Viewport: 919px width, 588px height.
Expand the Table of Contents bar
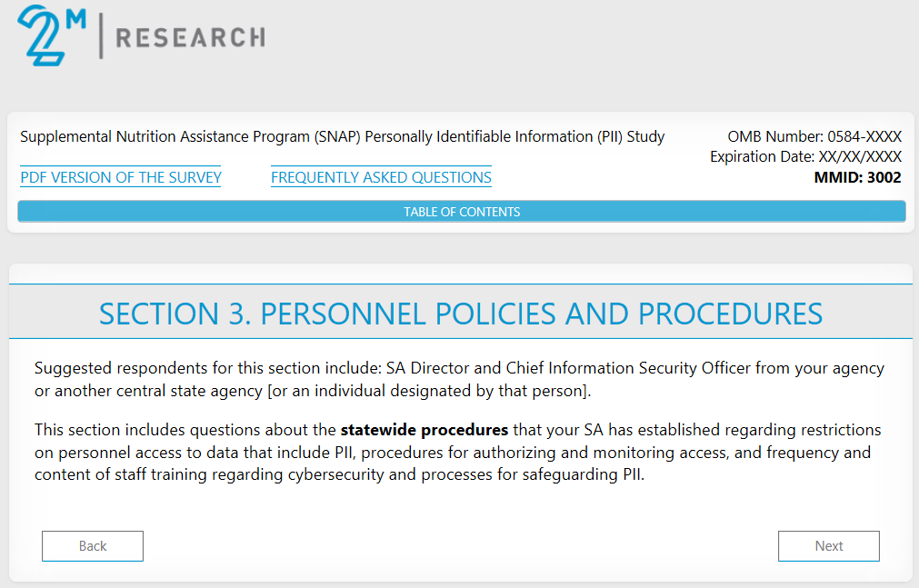pyautogui.click(x=462, y=212)
